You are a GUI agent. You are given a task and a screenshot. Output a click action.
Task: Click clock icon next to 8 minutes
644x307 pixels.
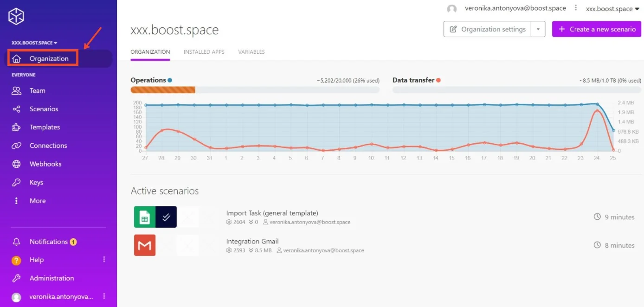coord(598,245)
